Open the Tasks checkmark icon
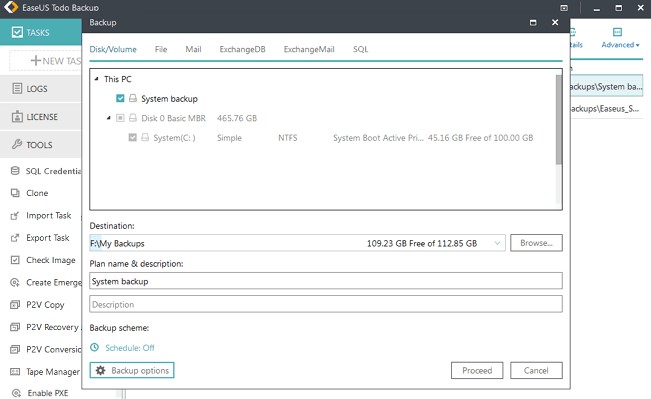The height and width of the screenshot is (399, 651). 17,32
